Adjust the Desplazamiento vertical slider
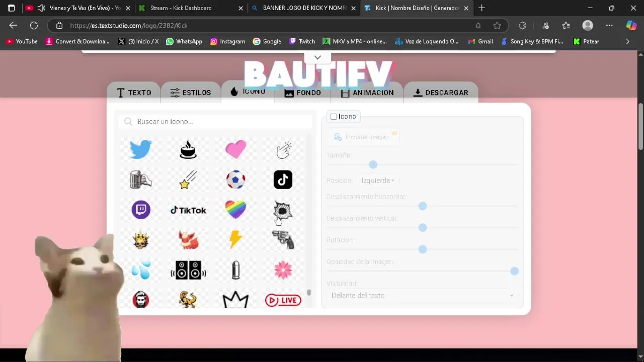The width and height of the screenshot is (644, 362). coord(423,228)
